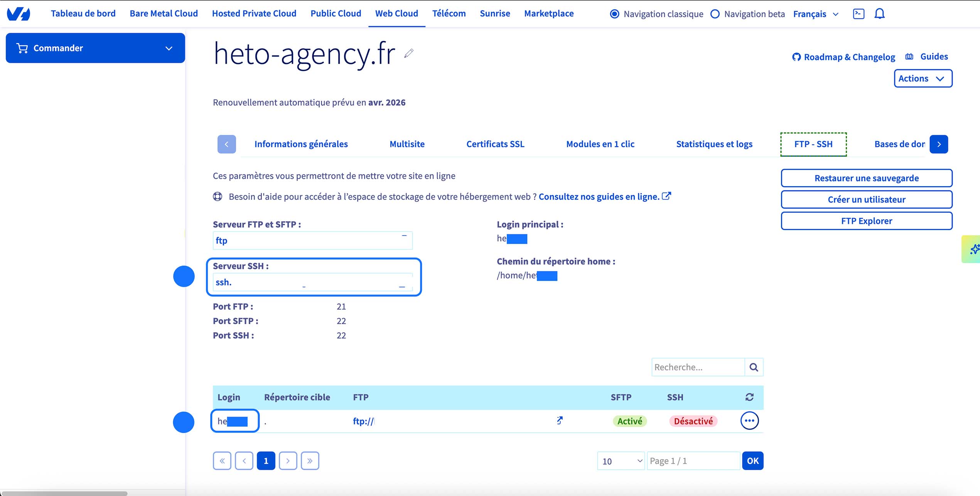The width and height of the screenshot is (980, 496).
Task: Click the magnifier icon to search users
Action: click(x=753, y=367)
